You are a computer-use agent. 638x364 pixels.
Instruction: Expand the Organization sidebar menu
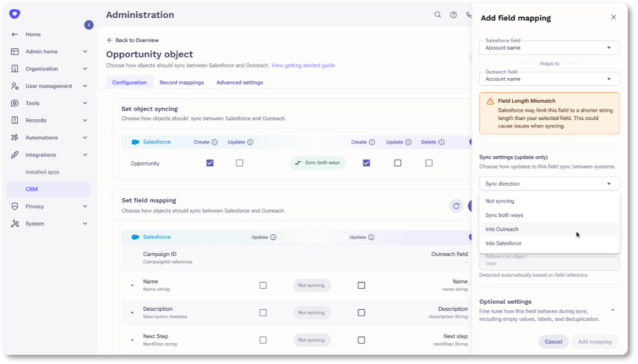pos(85,69)
